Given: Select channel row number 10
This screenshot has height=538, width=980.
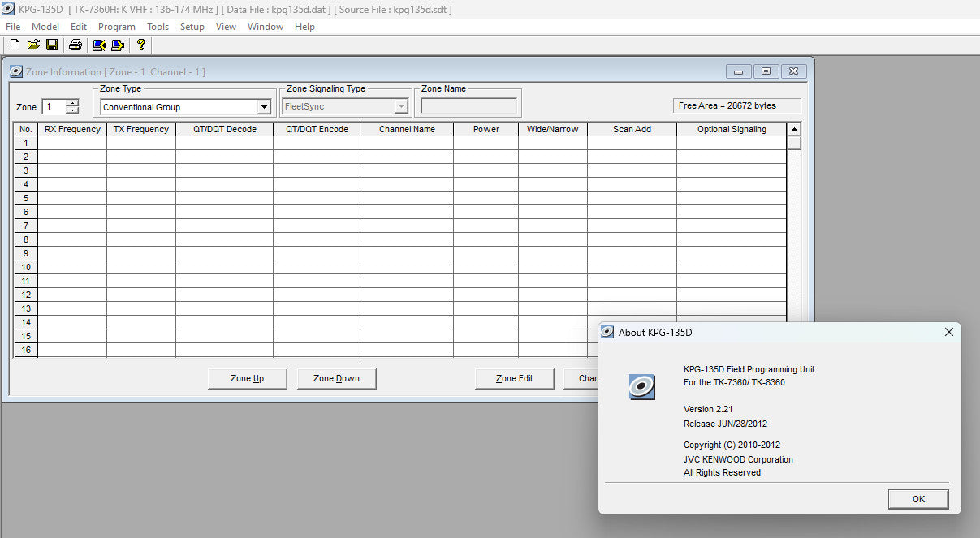Looking at the screenshot, I should 26,267.
